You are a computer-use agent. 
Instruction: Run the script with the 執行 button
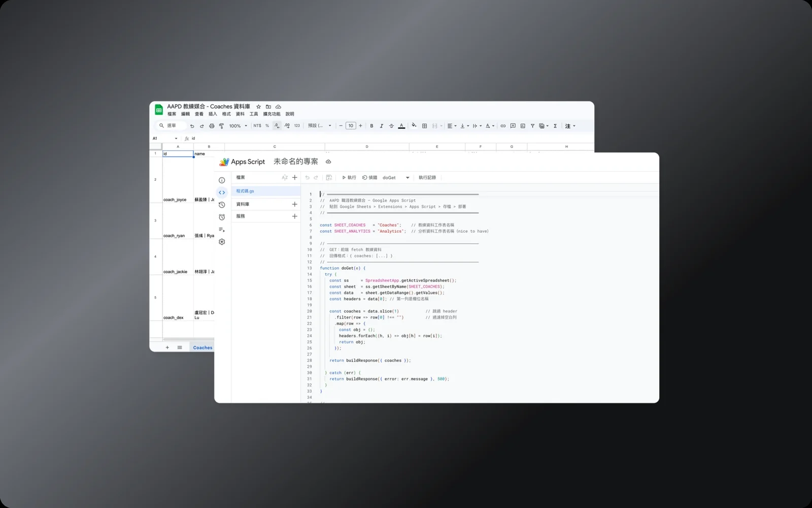349,178
